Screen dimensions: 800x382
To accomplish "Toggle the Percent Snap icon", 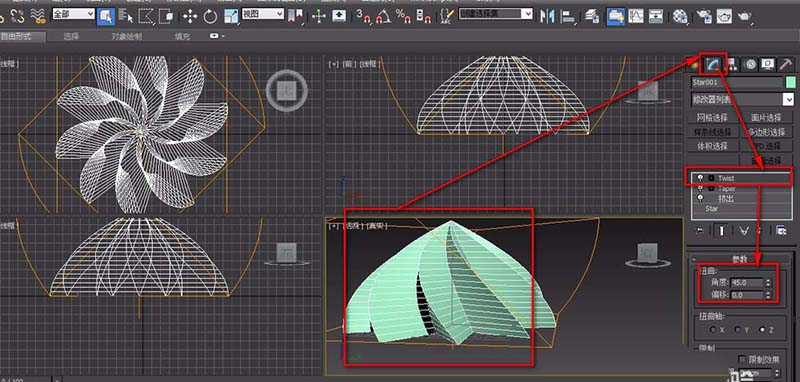I will click(x=404, y=16).
